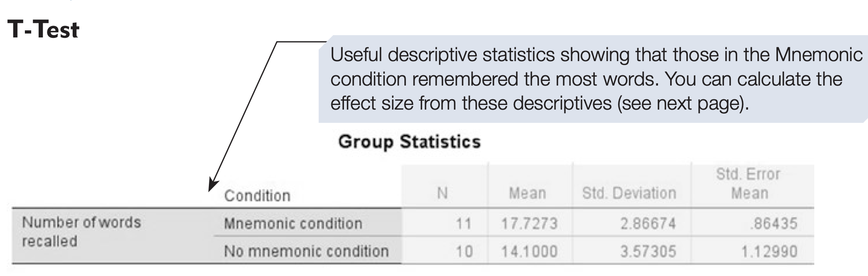
Task: Click the blue annotation callout text
Action: (x=592, y=79)
